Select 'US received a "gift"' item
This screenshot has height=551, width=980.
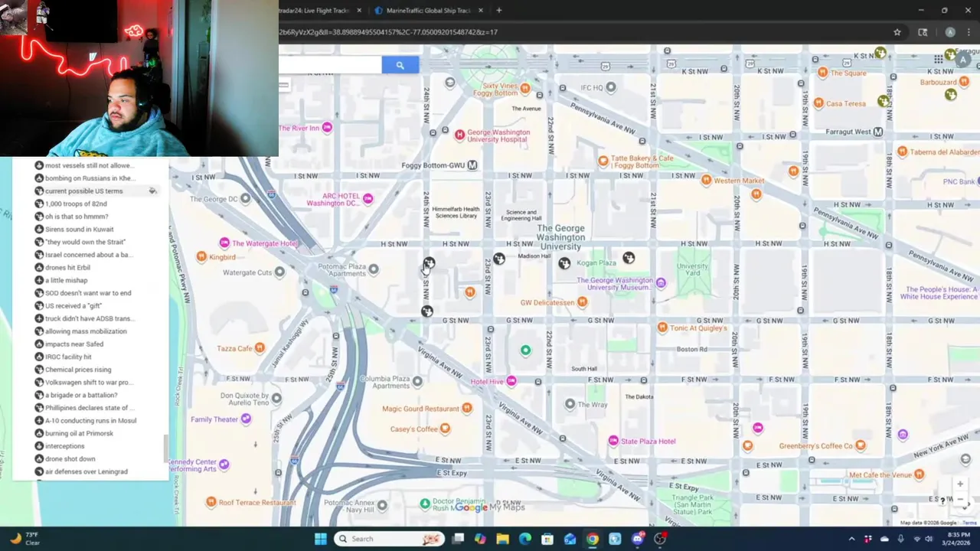[73, 306]
